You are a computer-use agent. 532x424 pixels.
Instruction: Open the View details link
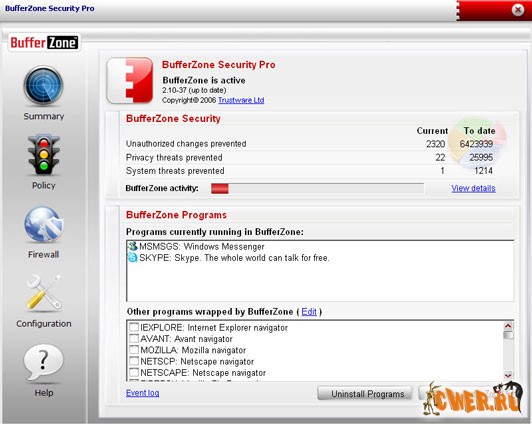(x=473, y=188)
